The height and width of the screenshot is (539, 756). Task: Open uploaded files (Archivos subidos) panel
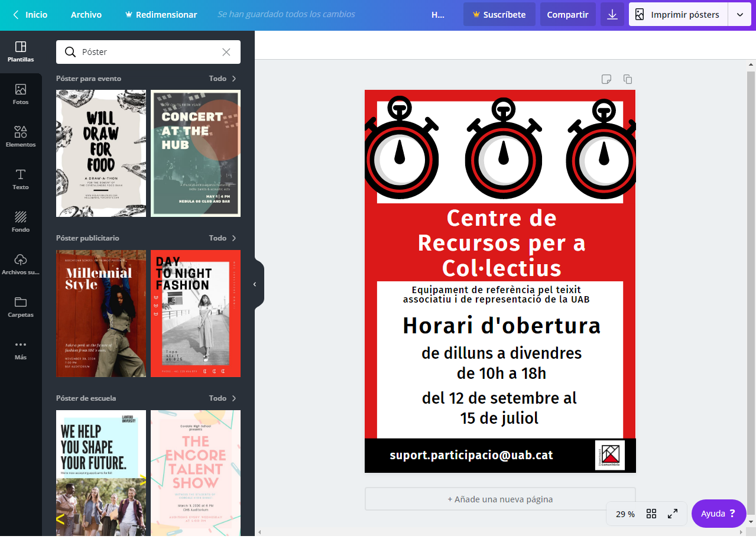(21, 264)
